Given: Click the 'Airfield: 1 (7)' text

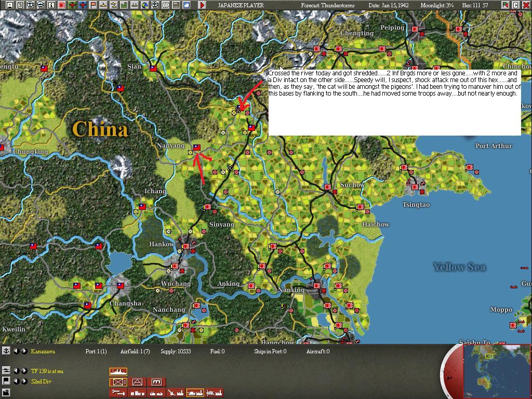Looking at the screenshot, I should click(x=135, y=351).
